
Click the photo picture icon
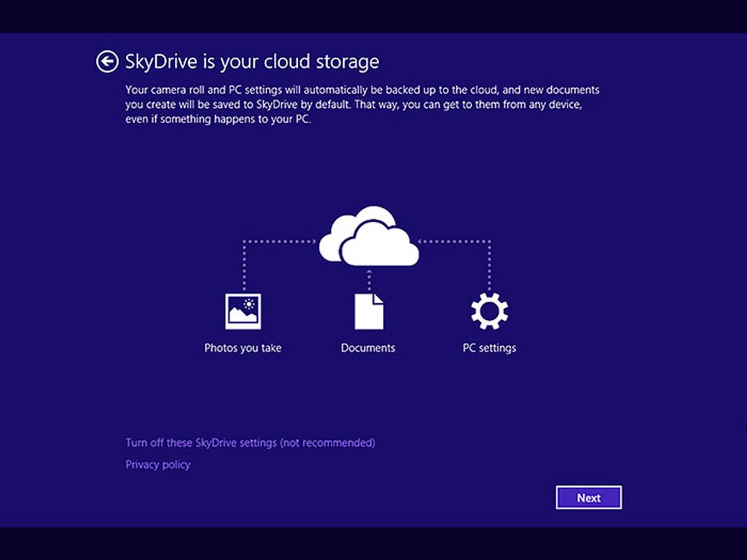click(243, 311)
